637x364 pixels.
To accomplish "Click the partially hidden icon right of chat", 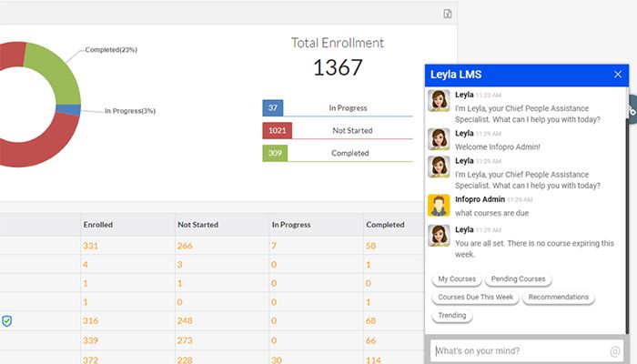I will 632,111.
